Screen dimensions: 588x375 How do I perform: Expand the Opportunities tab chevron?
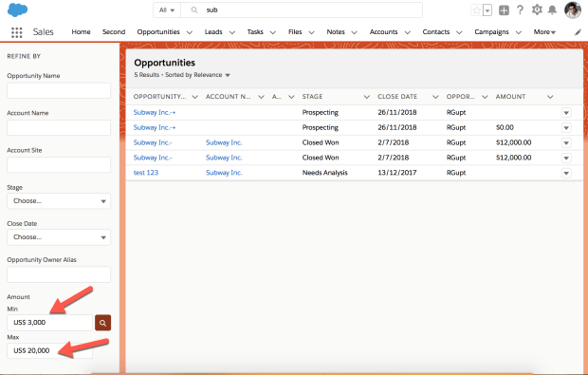(x=190, y=32)
